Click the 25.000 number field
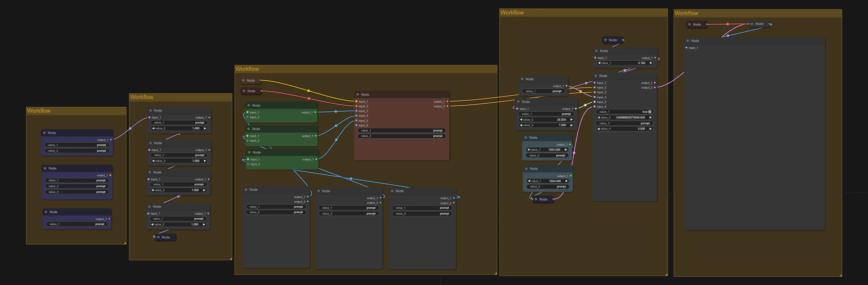Image resolution: width=868 pixels, height=285 pixels. (x=546, y=120)
